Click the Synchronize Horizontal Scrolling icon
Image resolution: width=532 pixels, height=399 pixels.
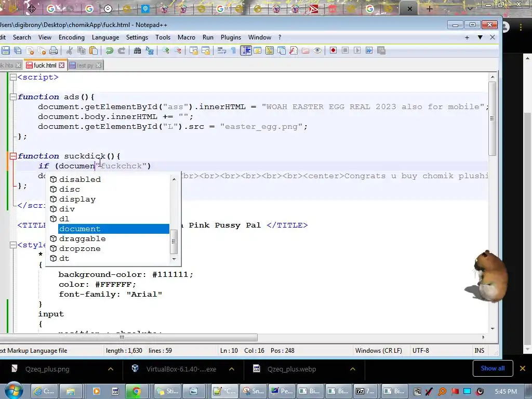(206, 50)
